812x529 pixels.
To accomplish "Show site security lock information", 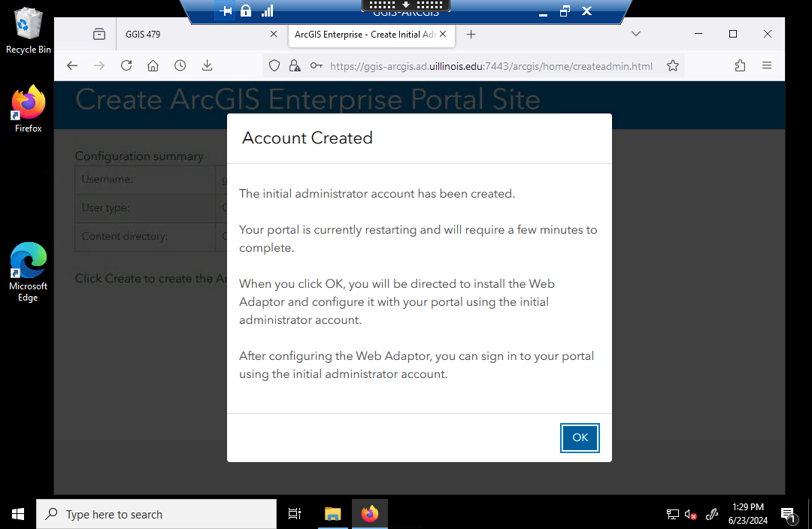I will click(x=295, y=66).
